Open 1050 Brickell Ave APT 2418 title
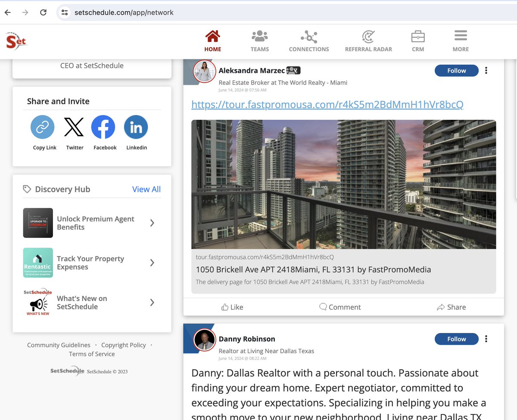 313,270
